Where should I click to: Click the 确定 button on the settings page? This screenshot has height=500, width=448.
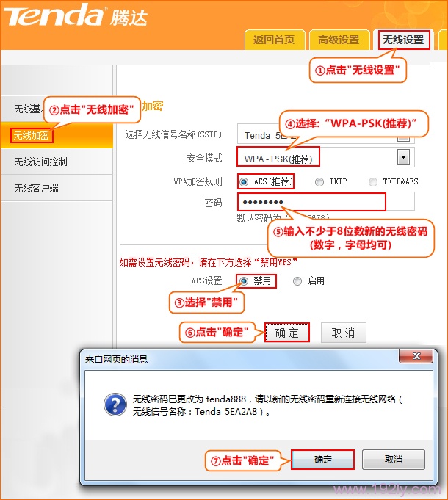coord(287,333)
